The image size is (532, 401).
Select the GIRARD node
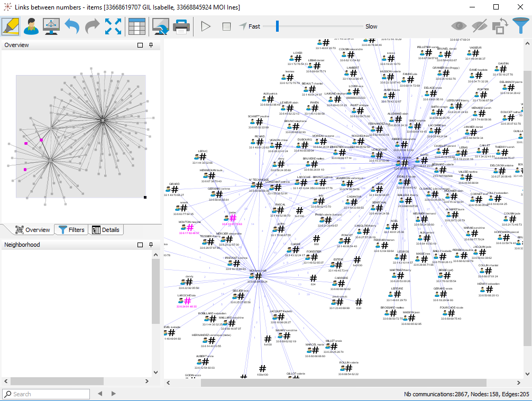click(x=173, y=189)
